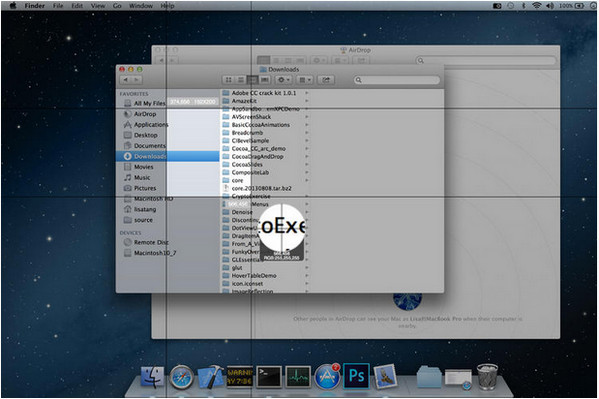Switch Downloads window to column view
The image size is (599, 399).
click(253, 80)
